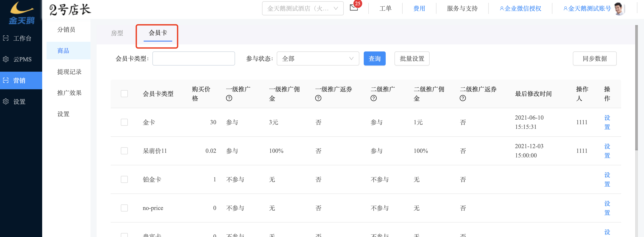Image resolution: width=644 pixels, height=237 pixels.
Task: Check the no-price row checkbox
Action: click(124, 208)
